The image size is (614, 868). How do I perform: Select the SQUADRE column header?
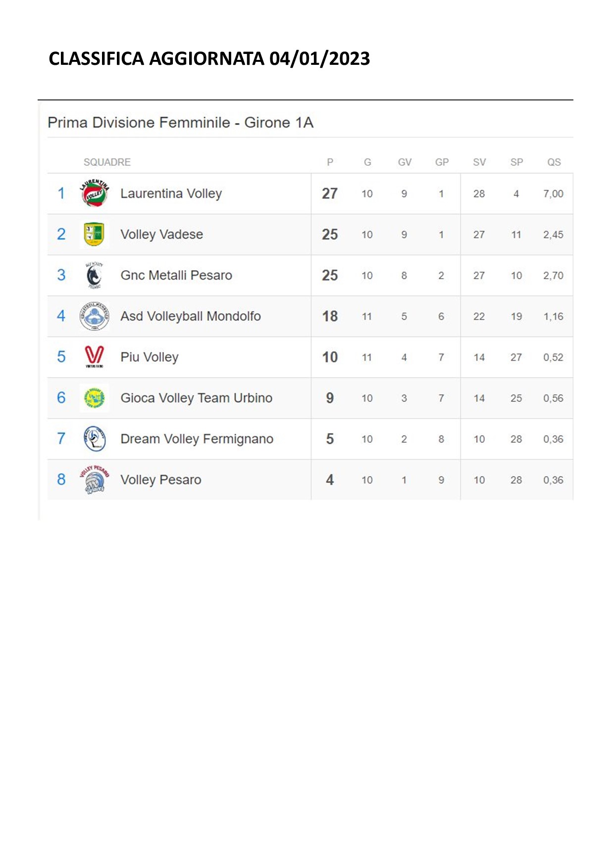pos(107,162)
